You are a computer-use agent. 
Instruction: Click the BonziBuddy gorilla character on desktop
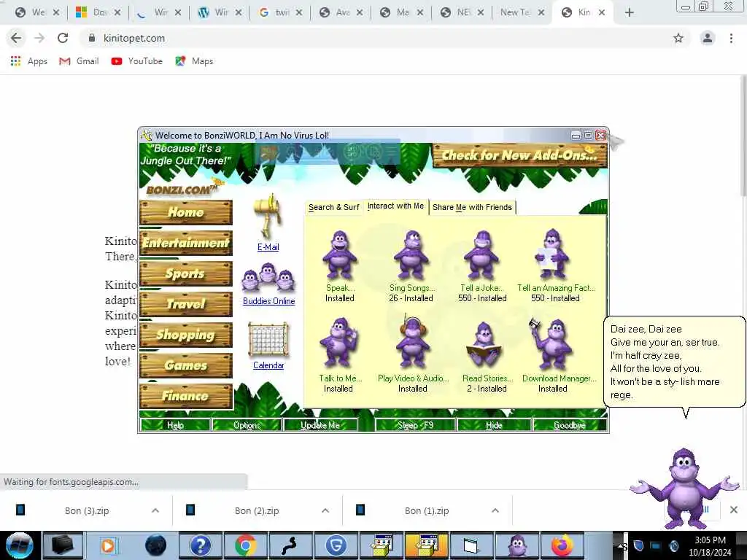click(x=684, y=488)
